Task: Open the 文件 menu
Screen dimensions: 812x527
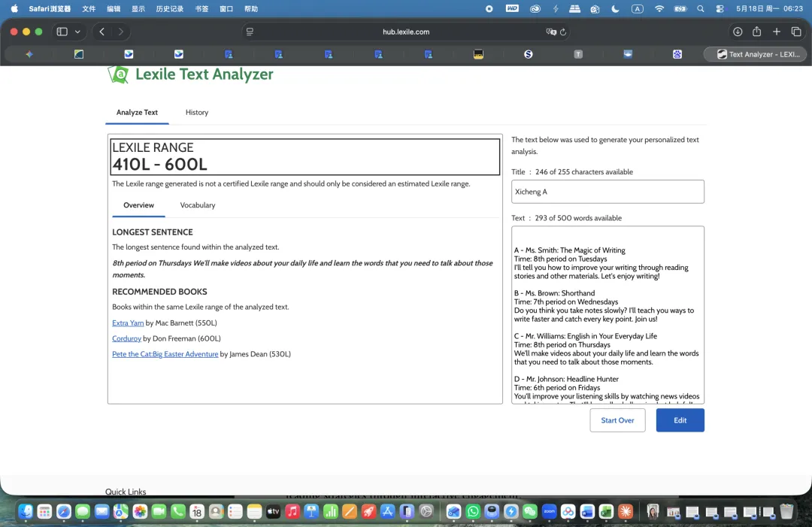Action: click(x=89, y=8)
